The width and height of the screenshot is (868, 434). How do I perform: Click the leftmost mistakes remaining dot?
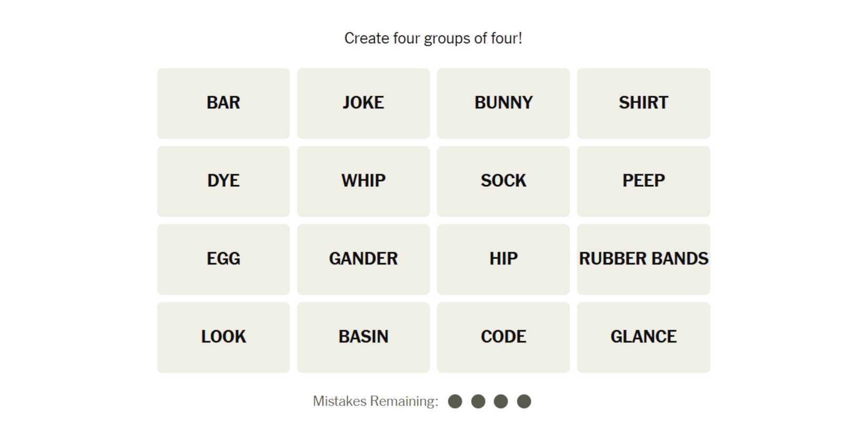point(455,401)
